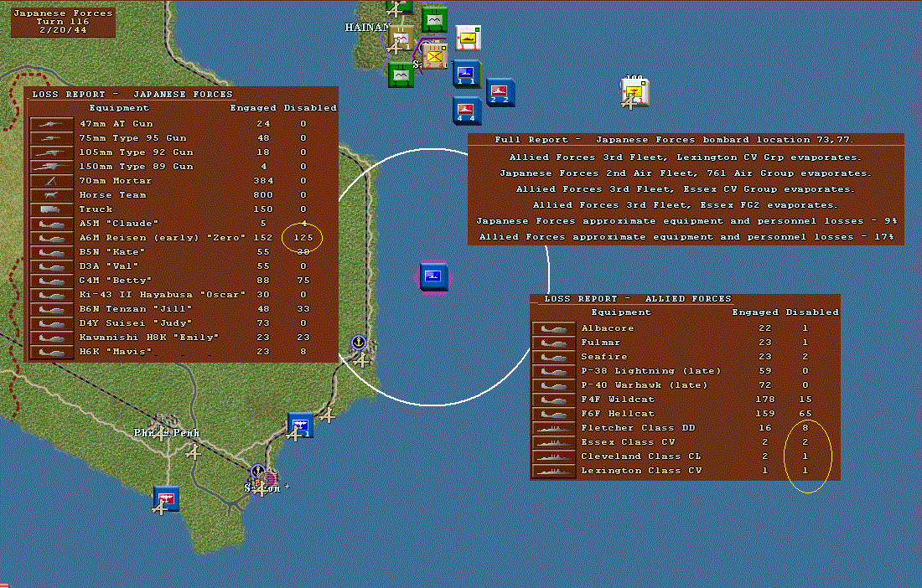Click the HAINAN map label
922x588 pixels.
[x=367, y=27]
